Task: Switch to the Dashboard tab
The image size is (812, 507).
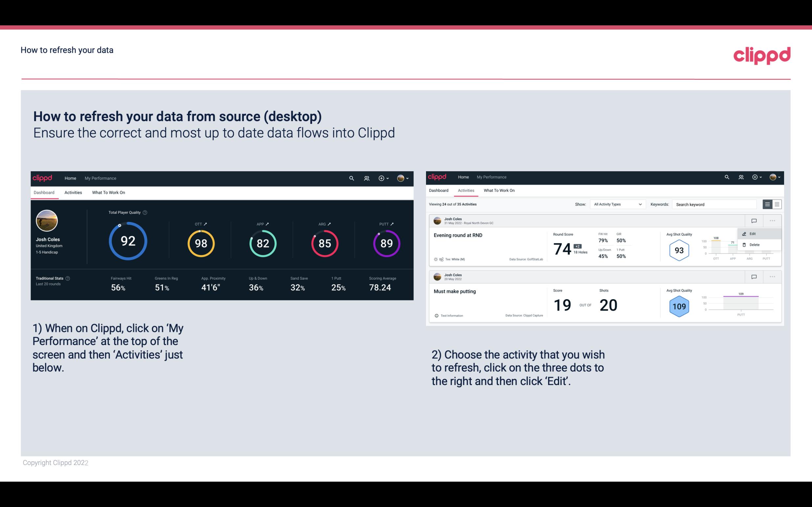Action: click(438, 190)
